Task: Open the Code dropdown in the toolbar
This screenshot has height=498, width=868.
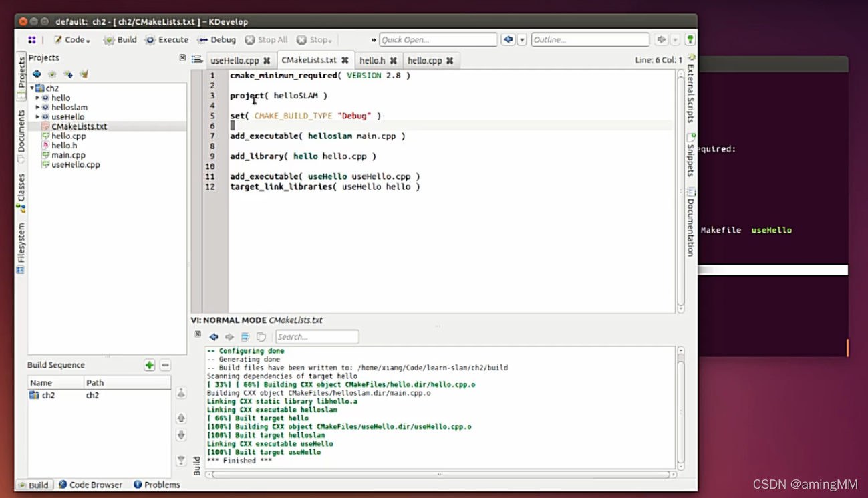Action: [72, 40]
